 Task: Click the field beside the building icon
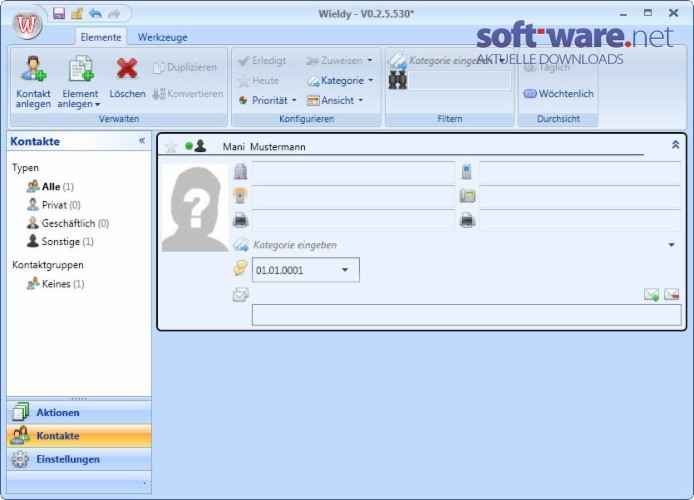pos(353,173)
